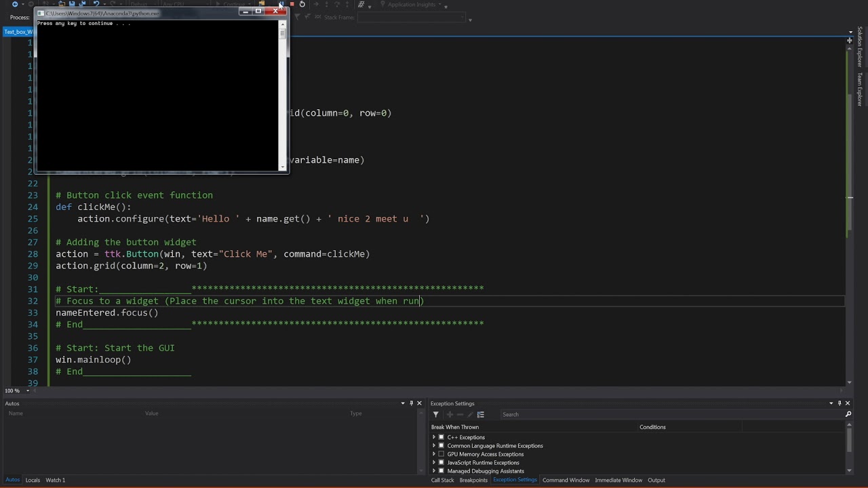Expand JavaScript Runtime Exceptions node
The width and height of the screenshot is (868, 488).
pyautogui.click(x=434, y=463)
